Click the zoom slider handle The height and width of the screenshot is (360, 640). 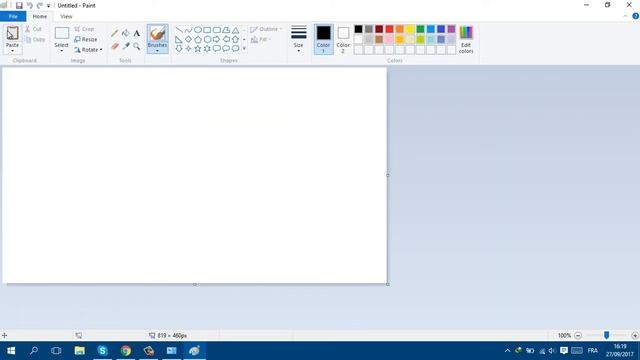pos(607,335)
